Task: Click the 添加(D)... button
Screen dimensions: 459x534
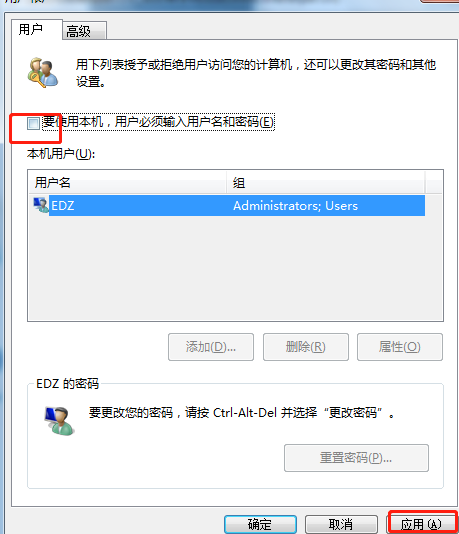Action: click(211, 347)
